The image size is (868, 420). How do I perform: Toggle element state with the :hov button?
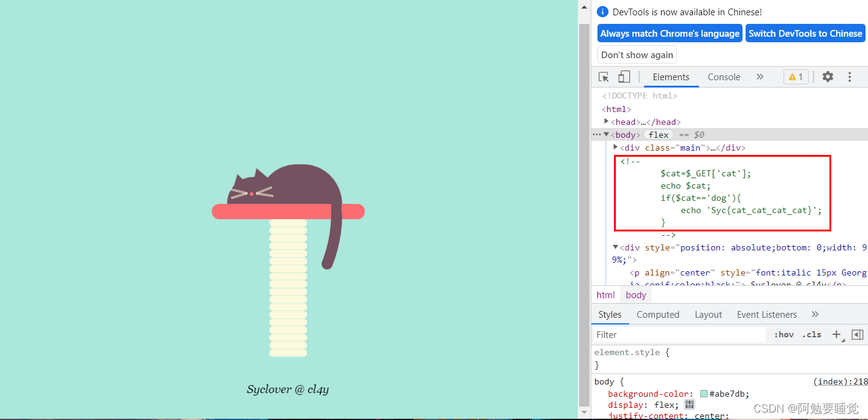[784, 334]
